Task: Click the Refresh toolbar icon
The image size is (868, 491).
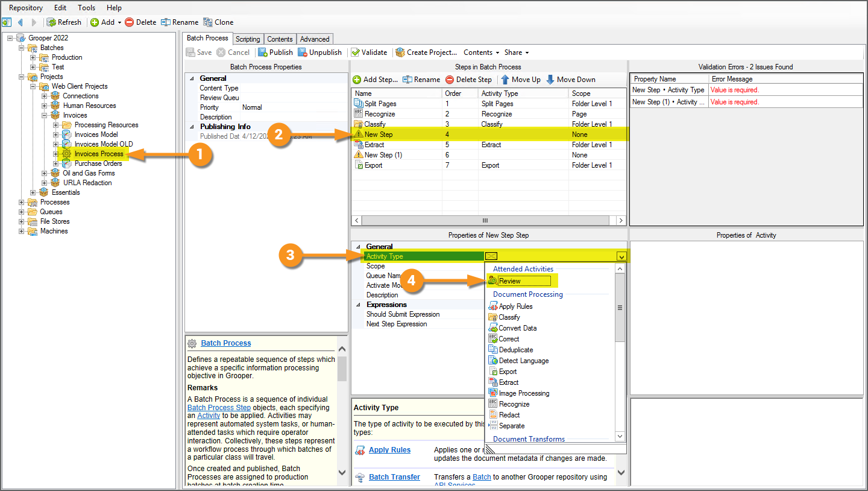Action: pyautogui.click(x=52, y=22)
